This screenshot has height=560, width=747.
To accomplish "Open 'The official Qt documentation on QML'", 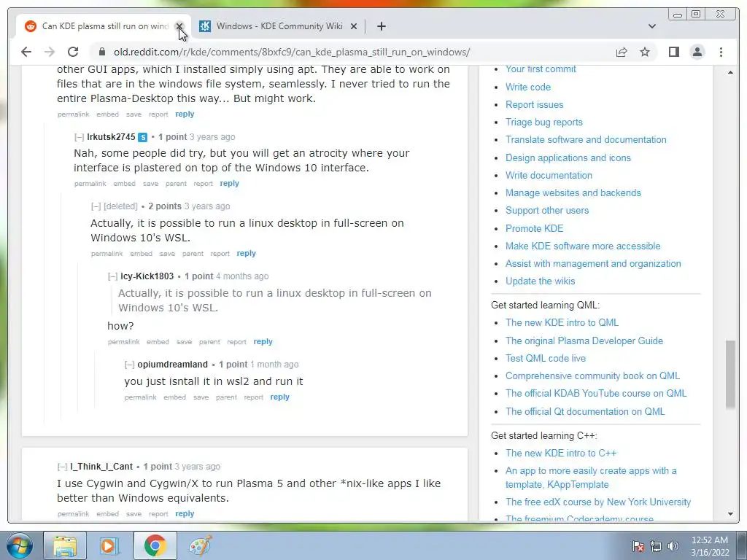I will (x=585, y=411).
